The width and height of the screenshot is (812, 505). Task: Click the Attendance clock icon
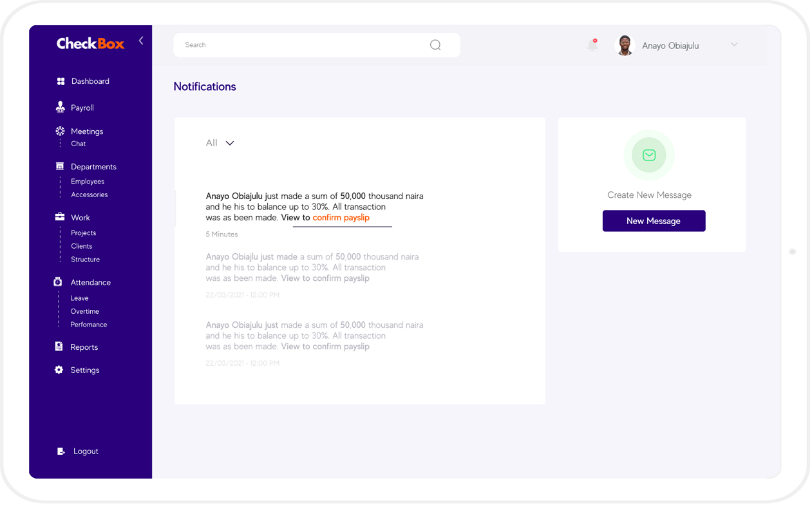[x=58, y=282]
